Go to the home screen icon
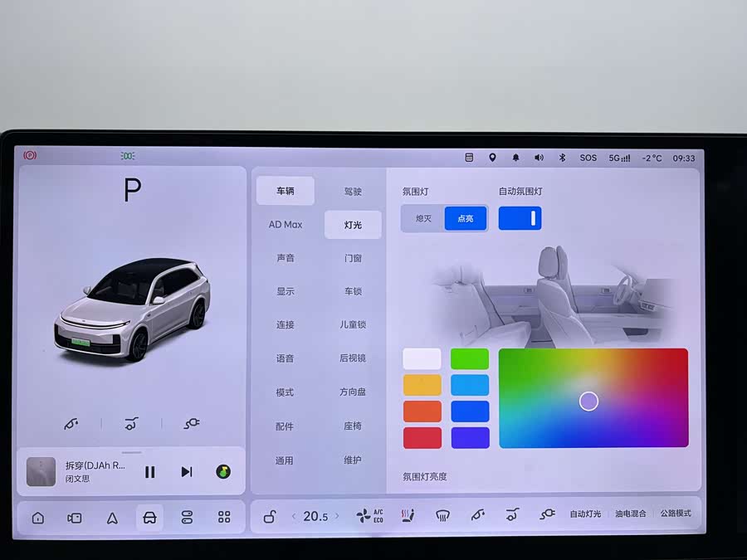 pos(38,518)
